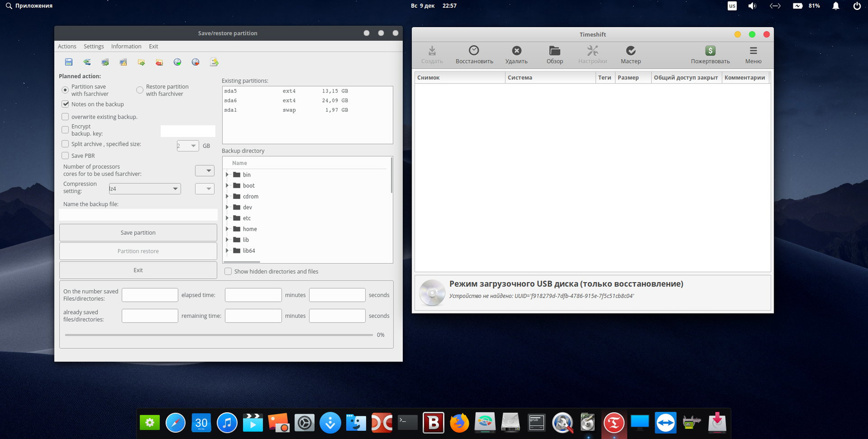This screenshot has width=868, height=439.
Task: Click the globe with green arrow icon
Action: [x=178, y=62]
